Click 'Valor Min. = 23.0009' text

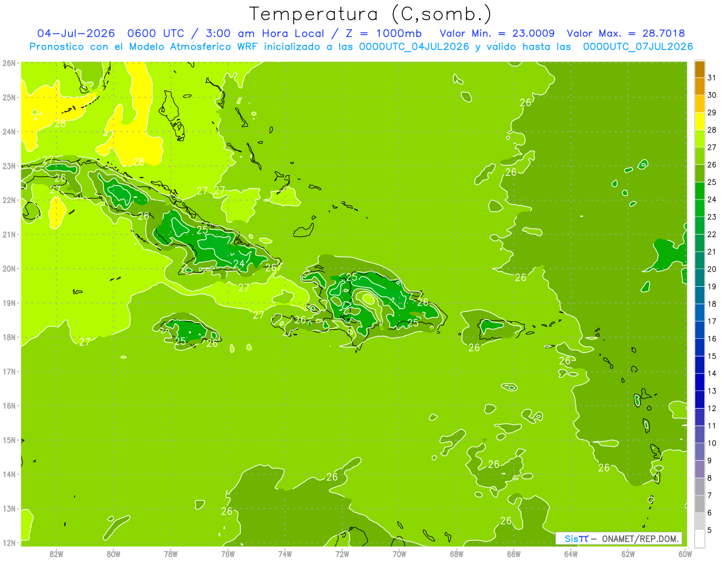pyautogui.click(x=497, y=33)
